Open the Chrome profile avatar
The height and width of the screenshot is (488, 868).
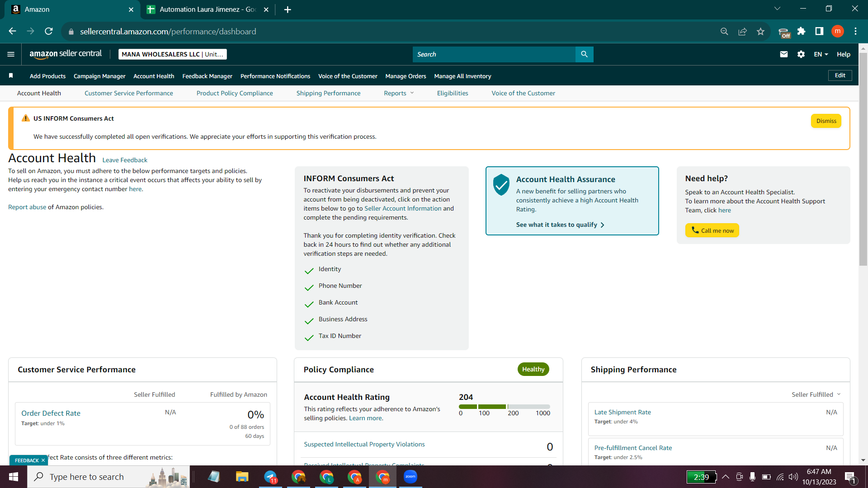837,31
